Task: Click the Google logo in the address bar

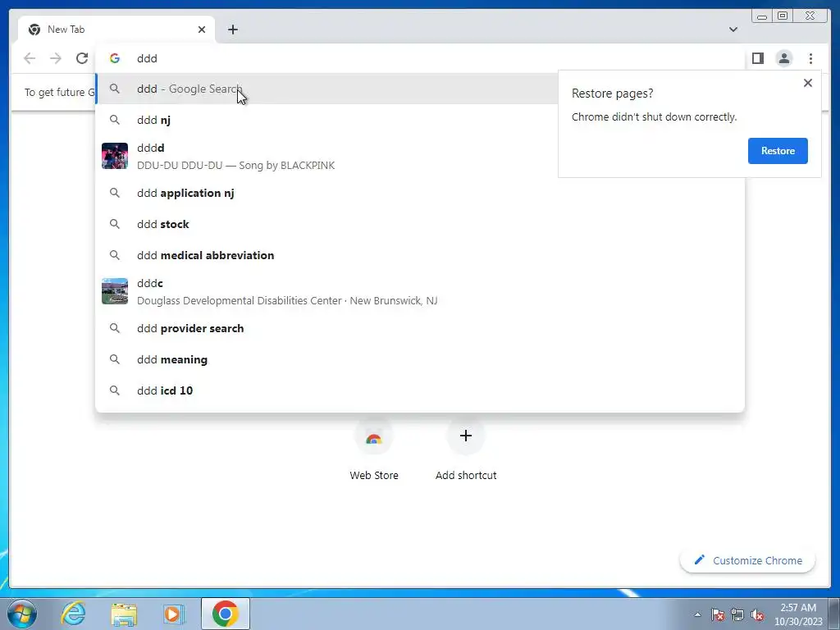Action: pos(115,58)
